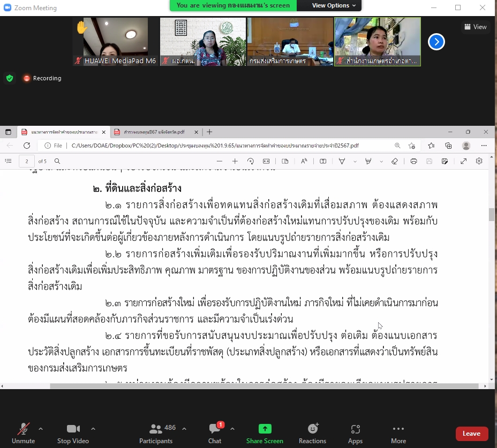Toggle the PDF contents sidebar
The height and width of the screenshot is (448, 497).
point(8,161)
